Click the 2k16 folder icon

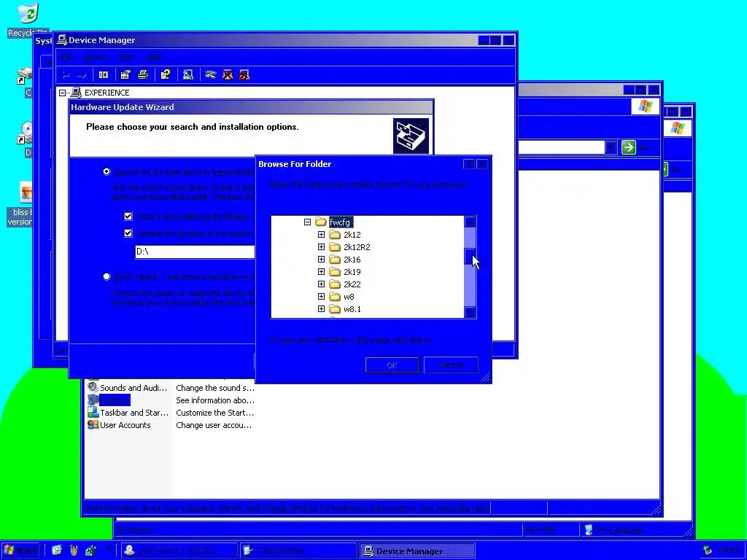click(x=336, y=260)
